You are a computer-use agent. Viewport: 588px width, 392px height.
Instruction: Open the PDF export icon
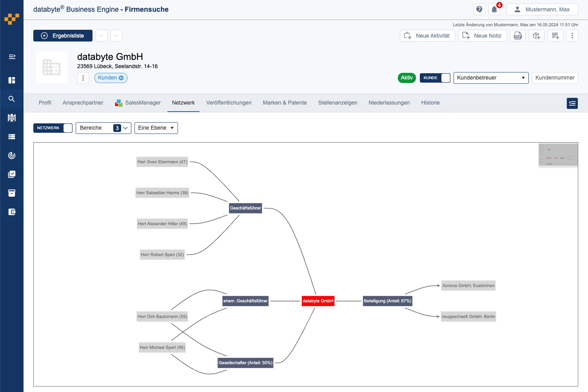[518, 36]
